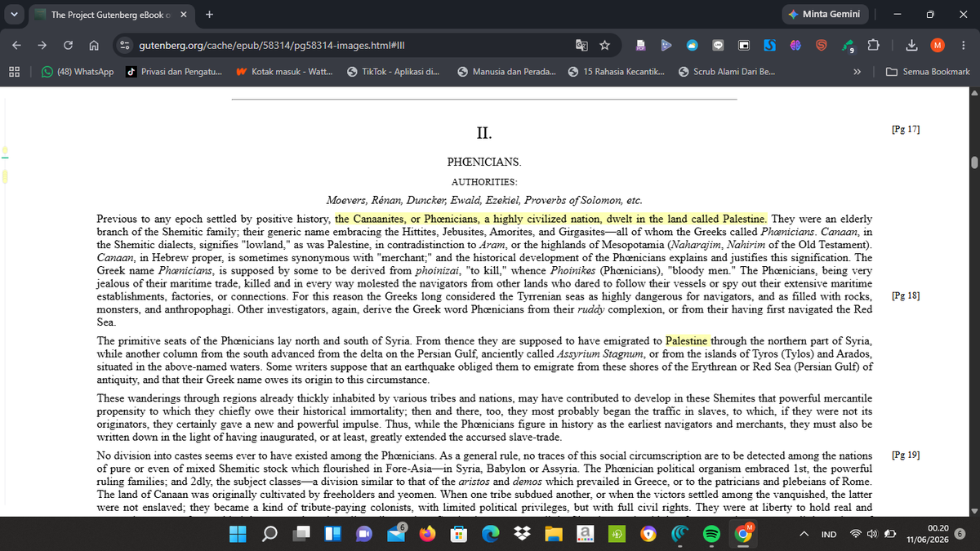Viewport: 980px width, 551px height.
Task: Open the 15 Rahasia Kecantik... bookmark
Action: pos(617,72)
